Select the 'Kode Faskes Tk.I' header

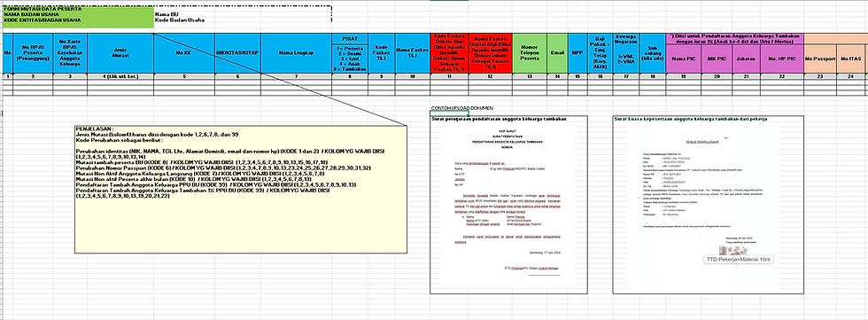coord(381,52)
